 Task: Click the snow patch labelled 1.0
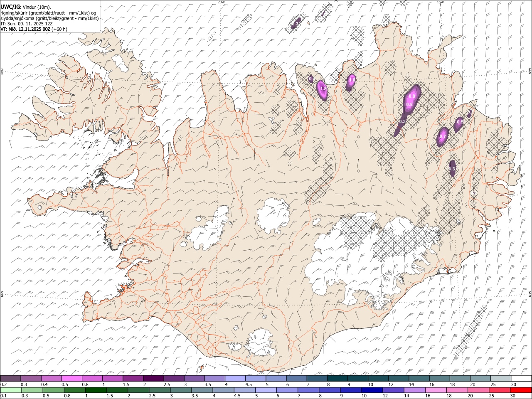click(x=351, y=81)
